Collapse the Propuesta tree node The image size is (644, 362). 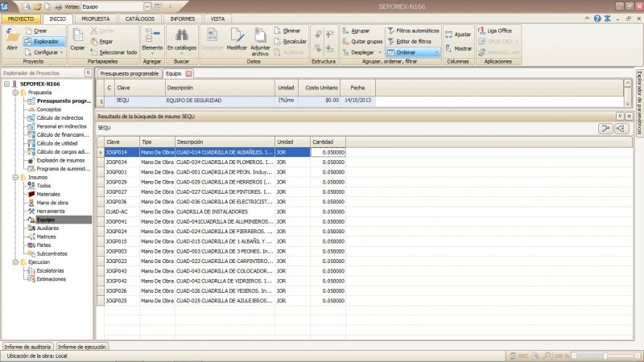point(14,93)
